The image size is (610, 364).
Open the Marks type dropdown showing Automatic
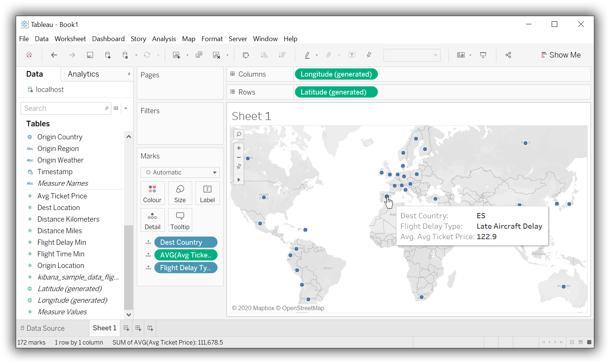(x=215, y=172)
